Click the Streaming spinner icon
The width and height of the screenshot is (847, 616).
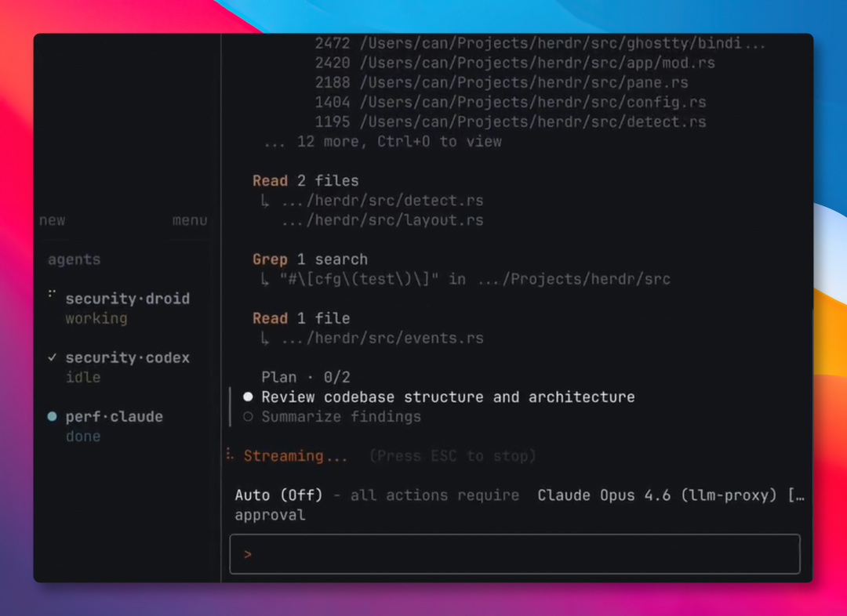[x=230, y=454]
